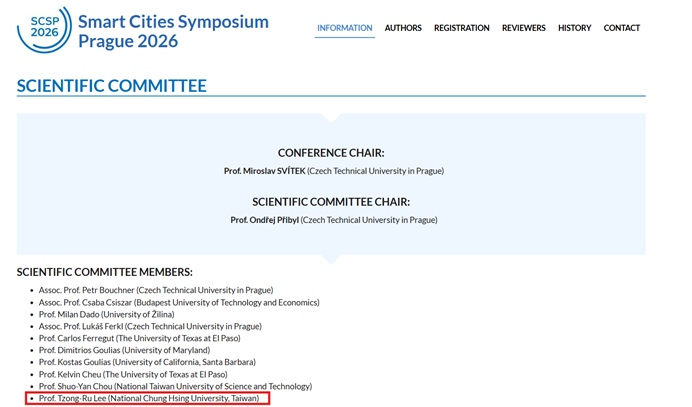The height and width of the screenshot is (407, 692).
Task: Select the REGISTRATION menu item
Action: click(x=461, y=28)
